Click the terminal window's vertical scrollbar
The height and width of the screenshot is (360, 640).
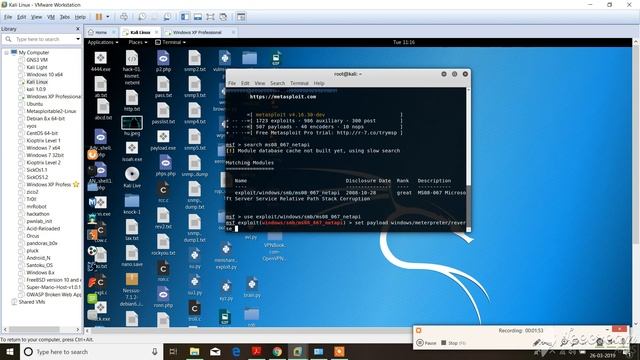click(468, 159)
